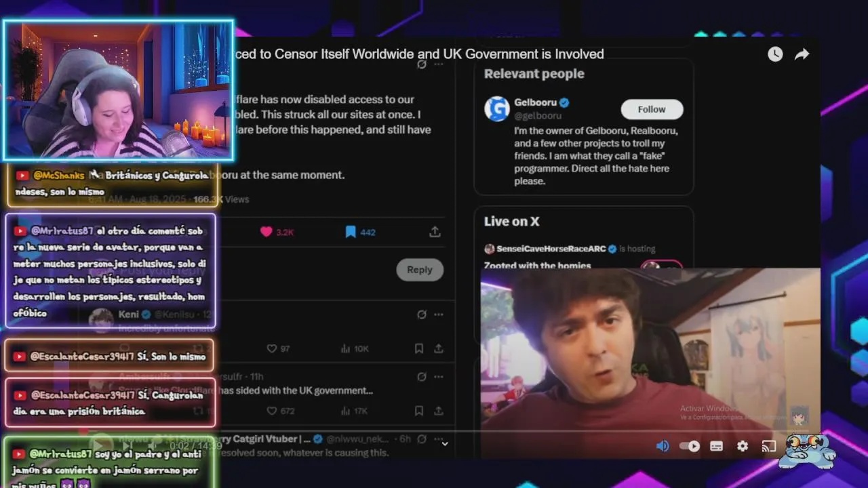
Task: Click the 'Relevant people' heading
Action: [534, 73]
